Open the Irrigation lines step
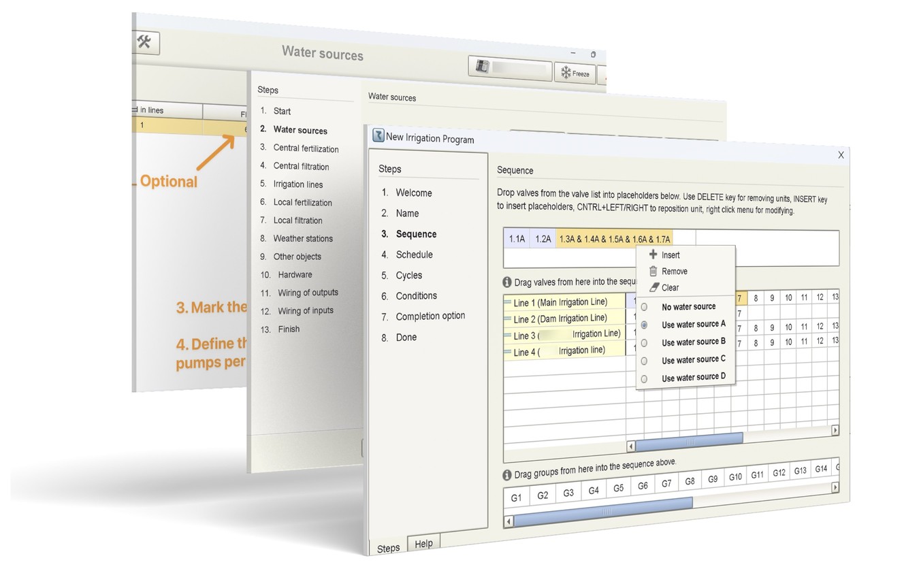This screenshot has height=588, width=919. click(x=298, y=184)
